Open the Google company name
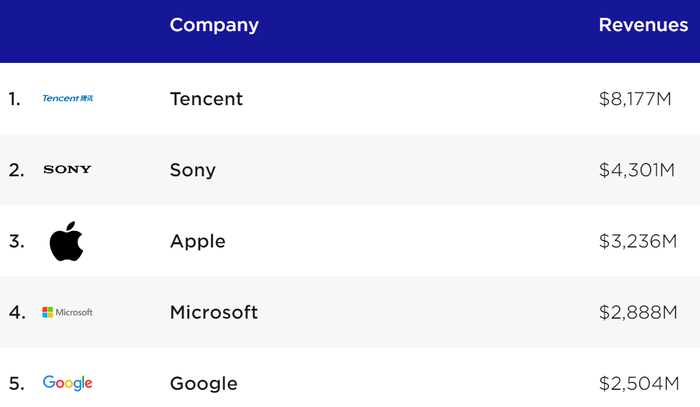700x407 pixels. pyautogui.click(x=204, y=384)
